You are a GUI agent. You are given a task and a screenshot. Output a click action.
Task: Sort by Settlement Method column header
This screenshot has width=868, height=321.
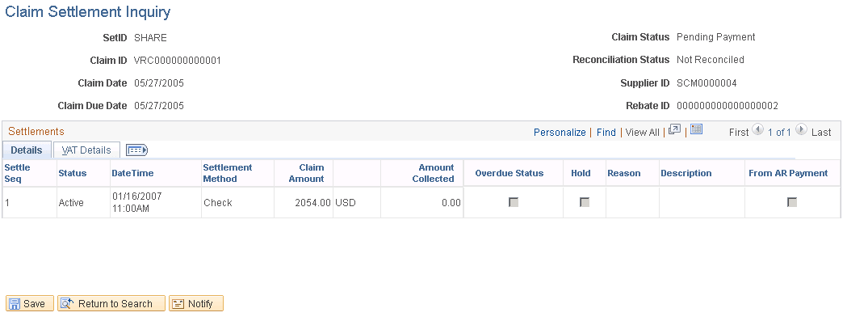(x=228, y=173)
